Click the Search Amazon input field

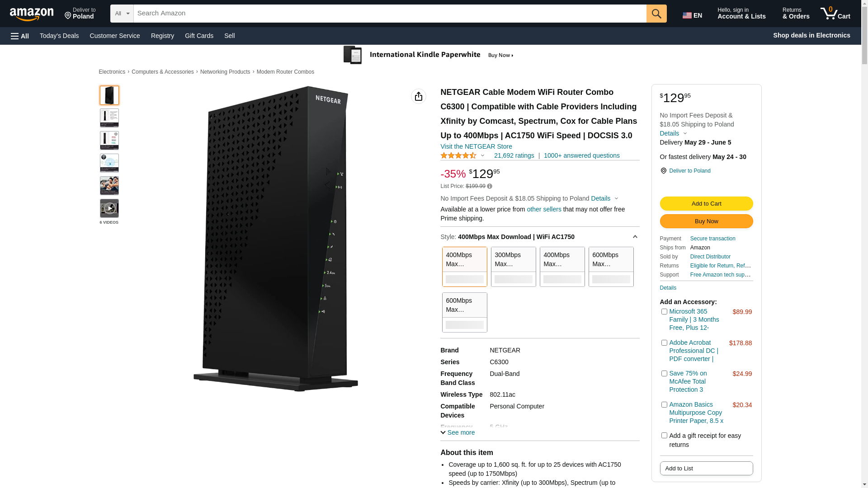390,14
